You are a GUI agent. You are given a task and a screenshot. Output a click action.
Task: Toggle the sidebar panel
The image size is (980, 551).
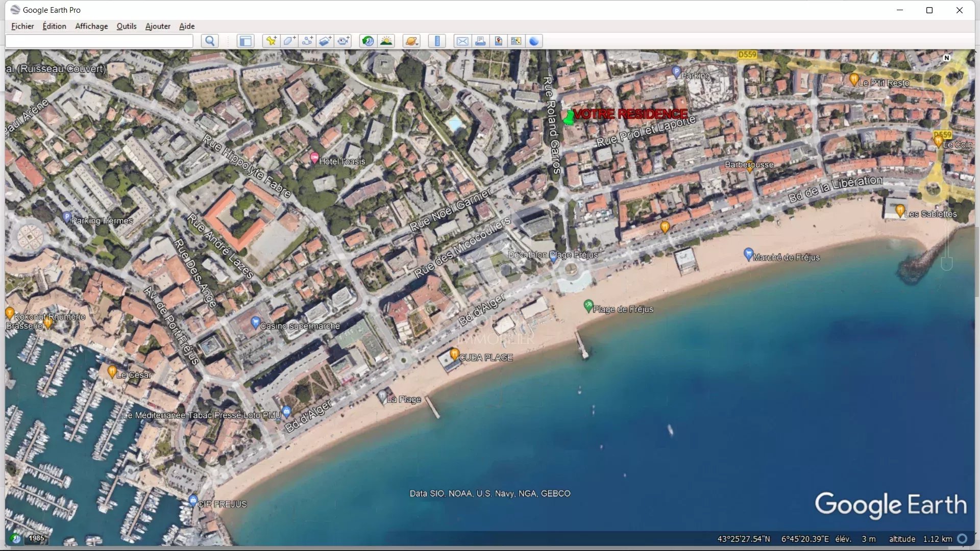(246, 41)
